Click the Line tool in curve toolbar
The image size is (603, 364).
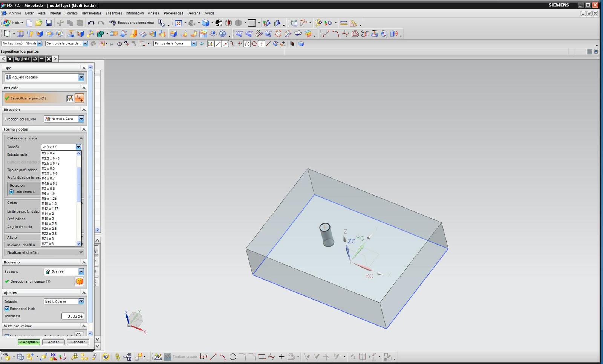pyautogui.click(x=326, y=34)
